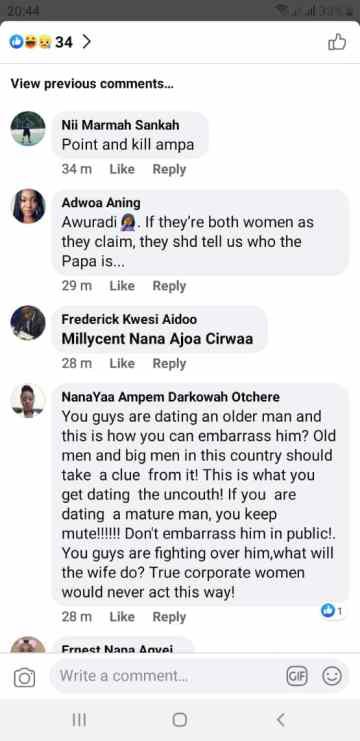Open the reactions summary chevron next to 34
Screen dimensions: 360x741
pos(86,42)
